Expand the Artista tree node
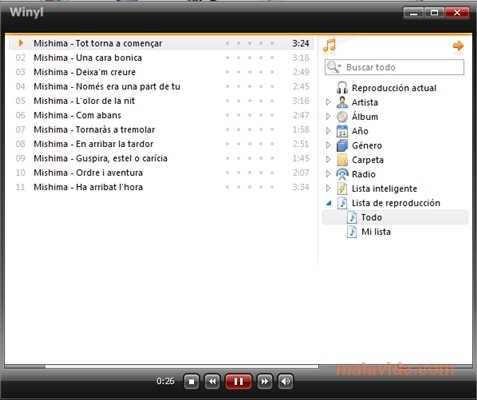 (328, 102)
